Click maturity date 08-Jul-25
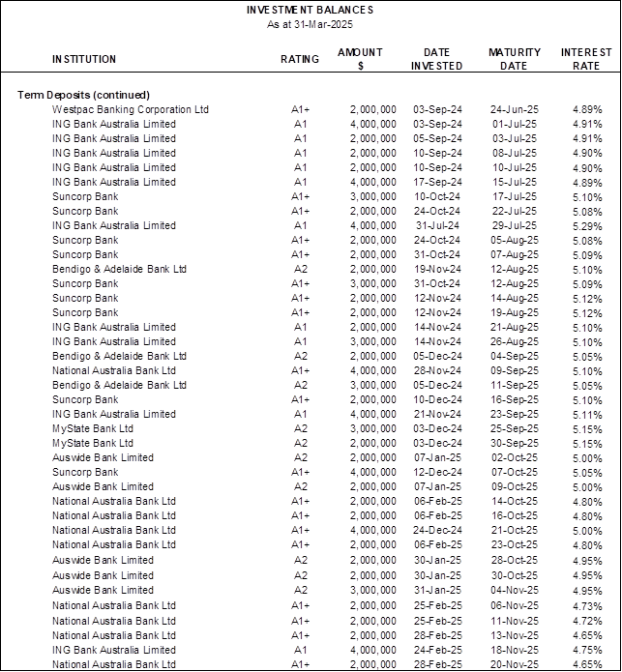 click(x=515, y=154)
